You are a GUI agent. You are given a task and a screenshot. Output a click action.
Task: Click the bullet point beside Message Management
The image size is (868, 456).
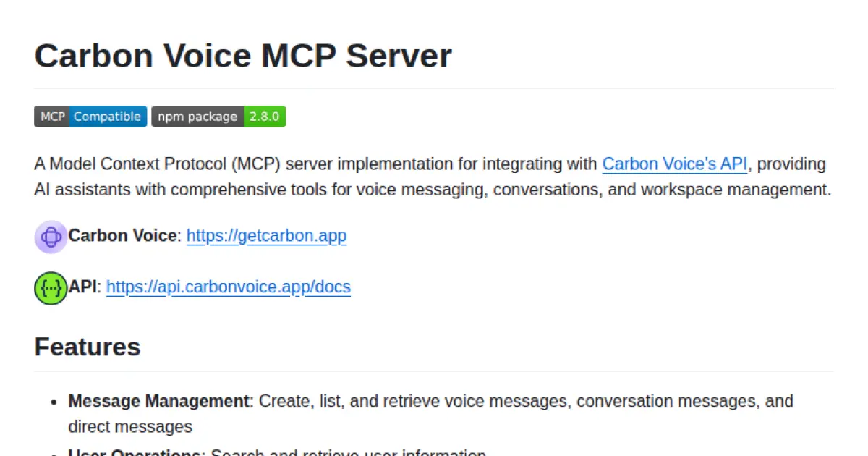(54, 400)
